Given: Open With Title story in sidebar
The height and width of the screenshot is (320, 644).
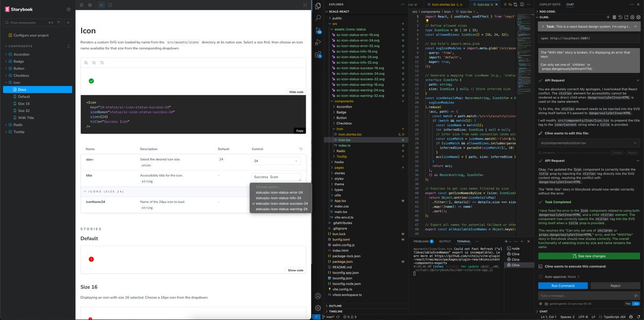Looking at the screenshot, I should coord(26,118).
